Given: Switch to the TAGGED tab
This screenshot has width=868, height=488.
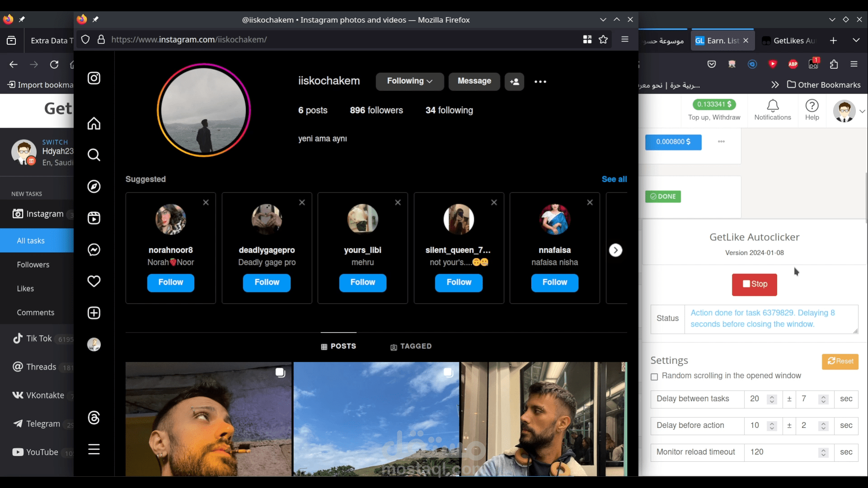Looking at the screenshot, I should point(410,347).
